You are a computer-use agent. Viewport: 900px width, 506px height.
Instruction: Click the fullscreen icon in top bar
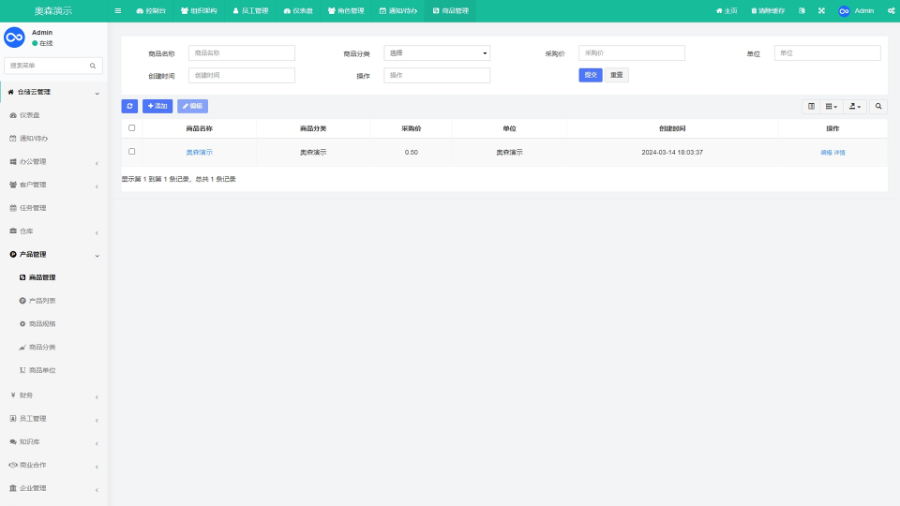click(x=821, y=11)
